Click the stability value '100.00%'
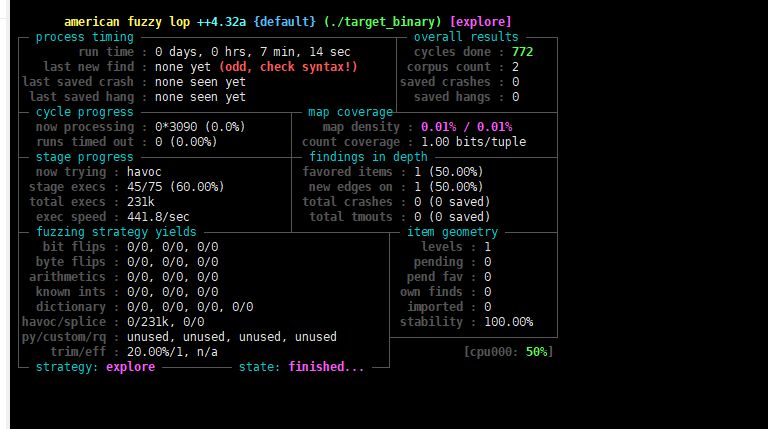This screenshot has height=429, width=768. (508, 322)
